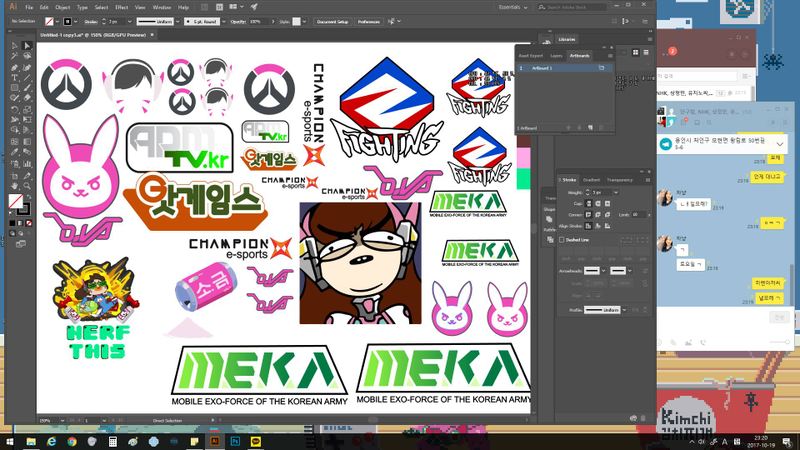Select the Type tool
Viewport: 800px width, 450px height.
coord(14,78)
